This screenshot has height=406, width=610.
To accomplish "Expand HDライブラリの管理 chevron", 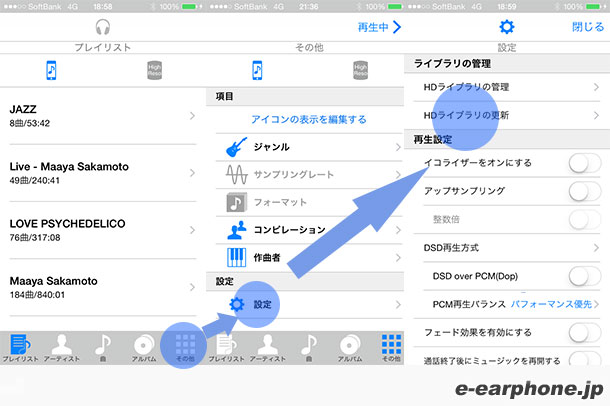I will click(x=596, y=87).
